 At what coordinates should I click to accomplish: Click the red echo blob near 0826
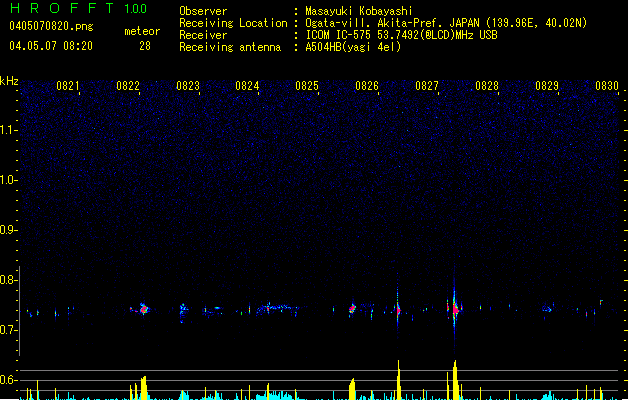tap(352, 309)
